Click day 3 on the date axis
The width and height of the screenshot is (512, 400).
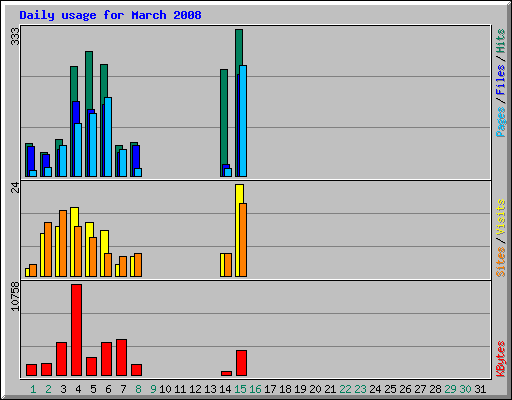click(63, 389)
